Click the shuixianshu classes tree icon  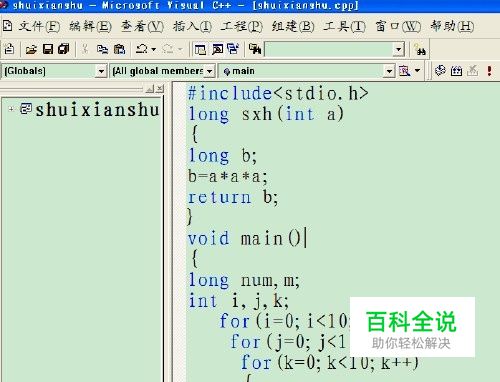point(26,109)
